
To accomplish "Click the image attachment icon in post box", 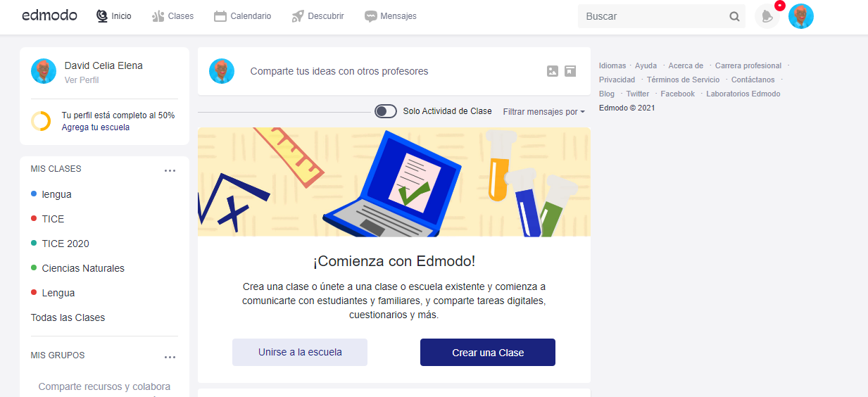I will pos(553,71).
